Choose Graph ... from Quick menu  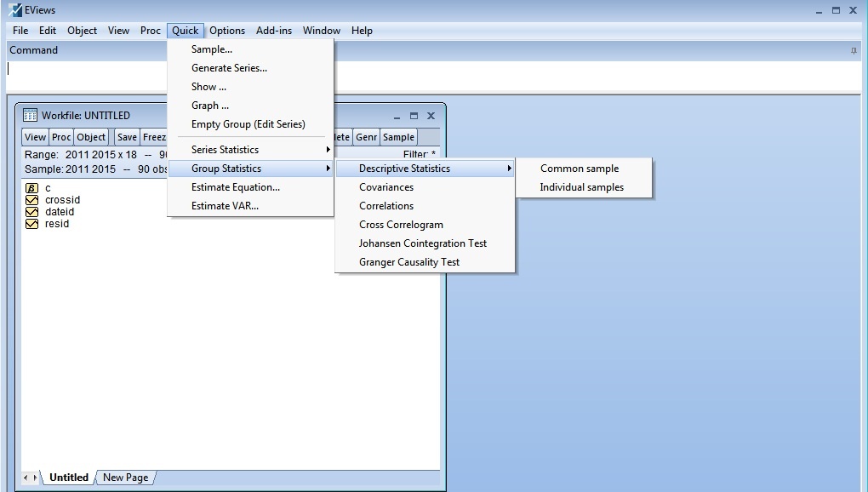251,106
